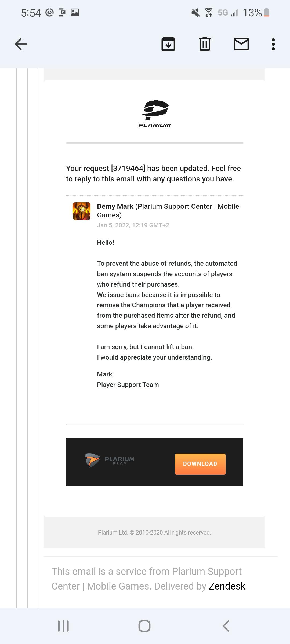Click the Plarium logo in the email header

point(155,113)
